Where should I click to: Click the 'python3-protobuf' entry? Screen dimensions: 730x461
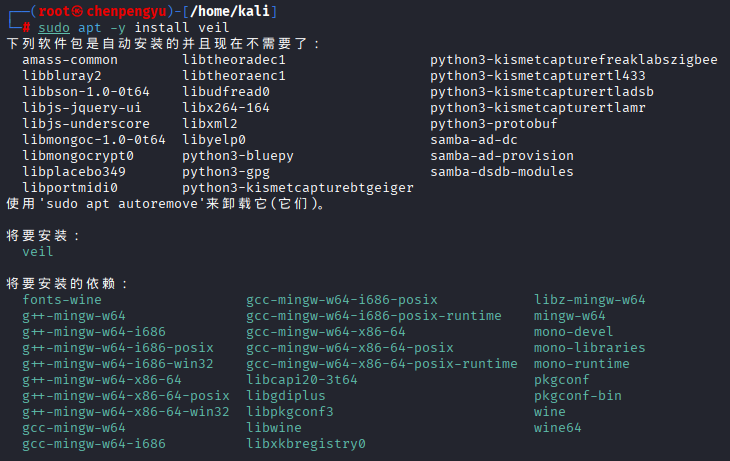click(x=494, y=124)
